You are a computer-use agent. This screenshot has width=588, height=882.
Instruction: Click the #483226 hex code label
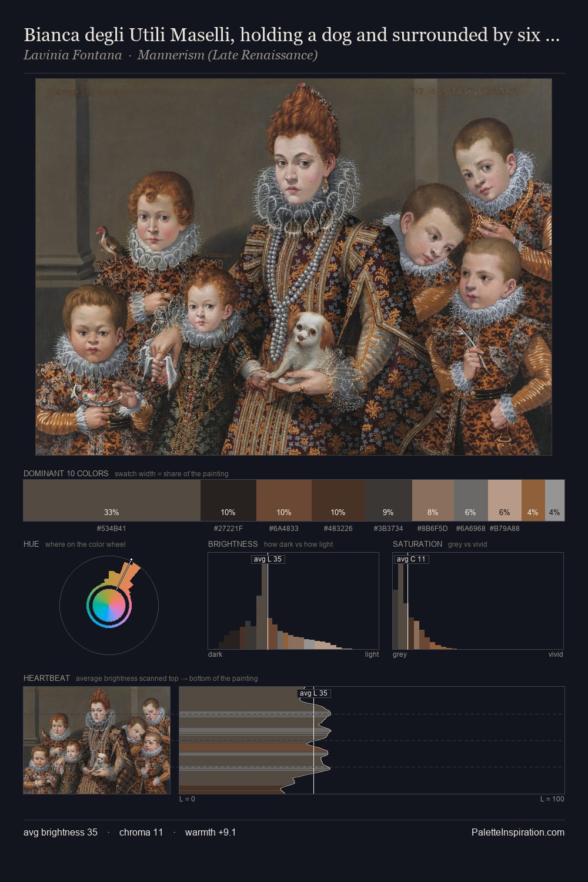coord(338,529)
